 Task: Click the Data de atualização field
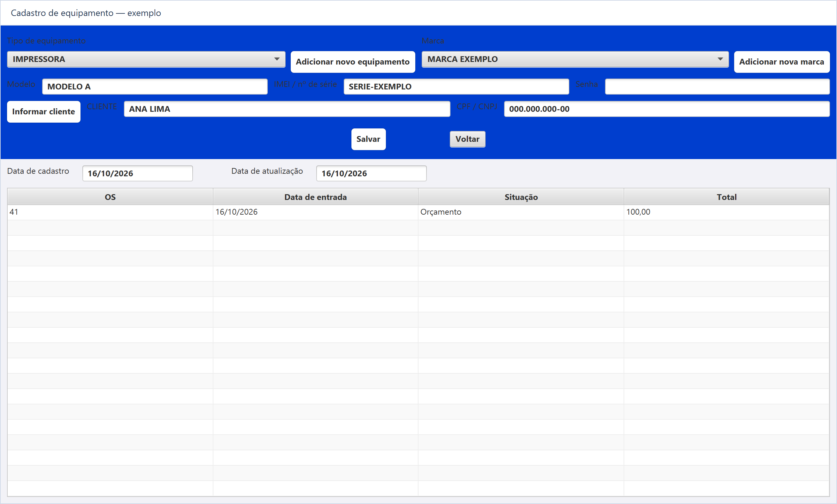coord(371,173)
